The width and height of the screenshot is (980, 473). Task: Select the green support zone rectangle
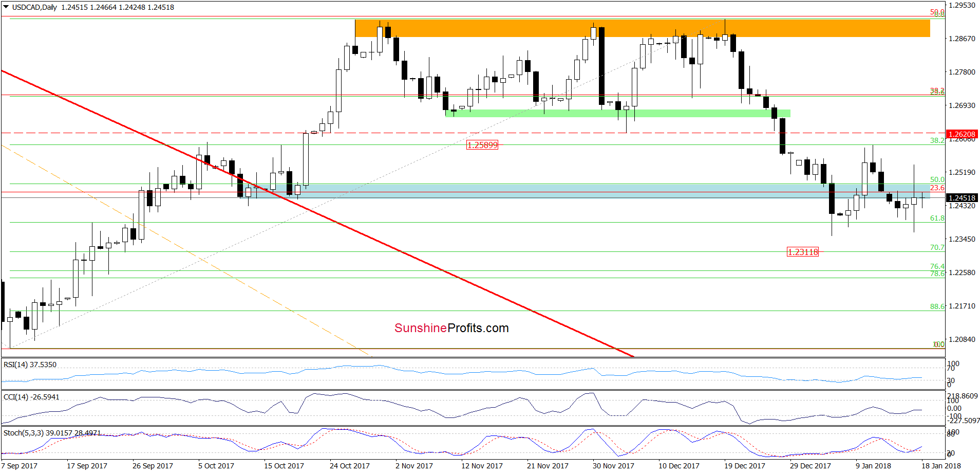(618, 113)
